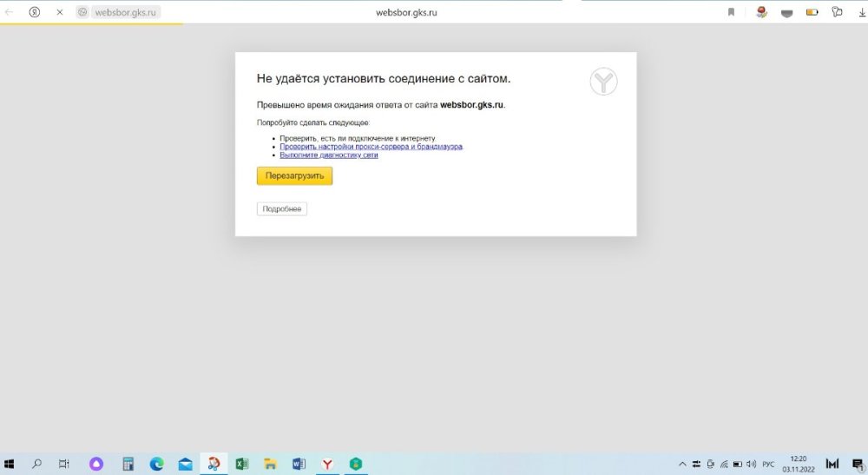Open the Windows Start menu
The width and height of the screenshot is (868, 475).
[10, 464]
